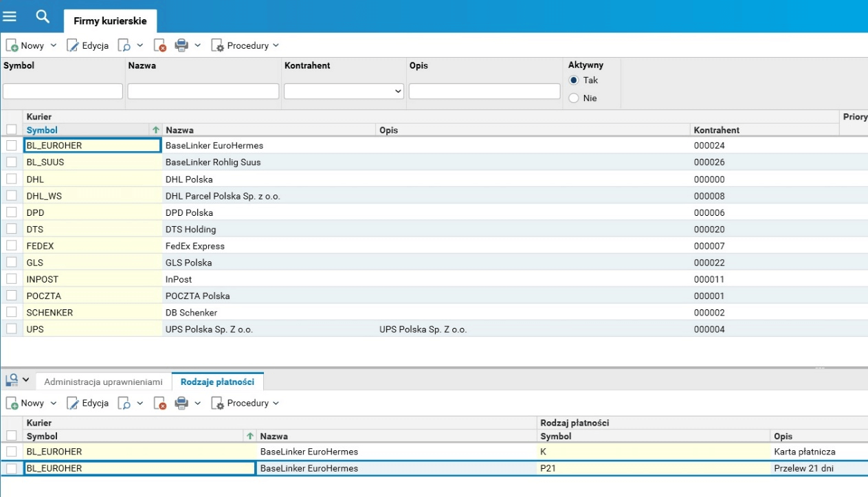
Task: Check the Karta płatnicza row checkbox
Action: pyautogui.click(x=11, y=452)
